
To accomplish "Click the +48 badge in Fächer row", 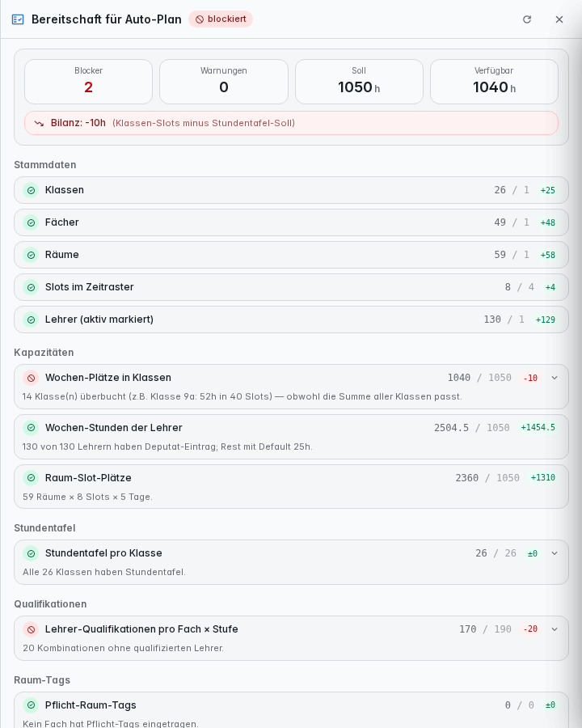I will pos(548,223).
